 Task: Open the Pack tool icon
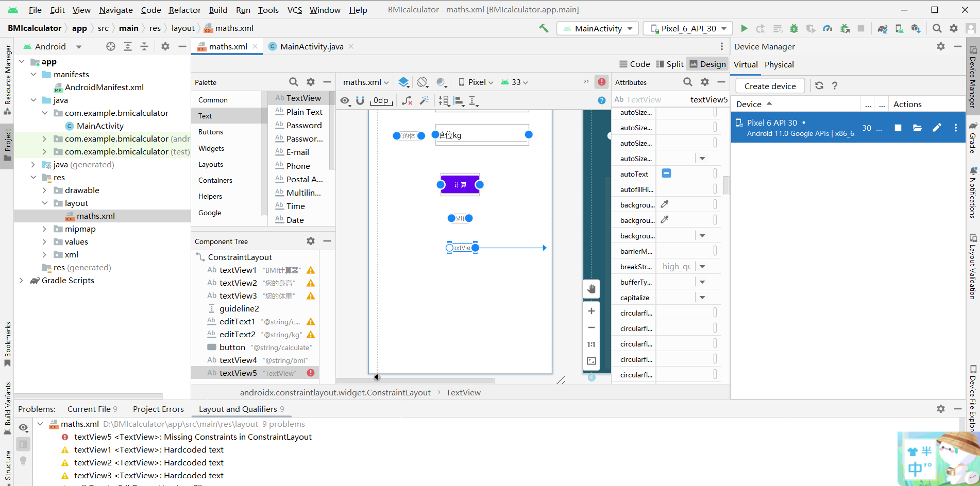(x=444, y=100)
